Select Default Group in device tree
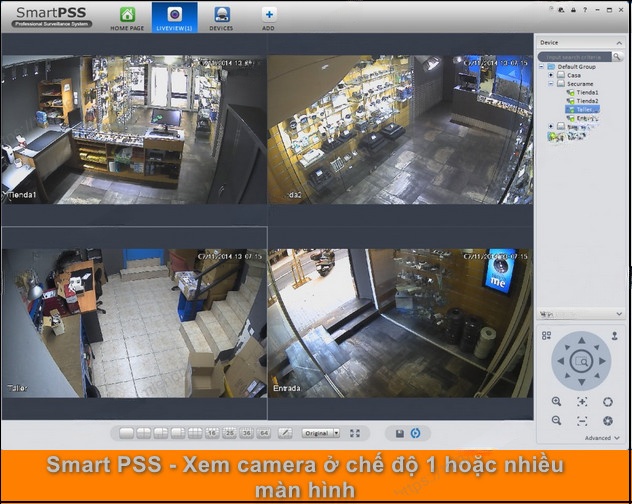 tap(572, 67)
